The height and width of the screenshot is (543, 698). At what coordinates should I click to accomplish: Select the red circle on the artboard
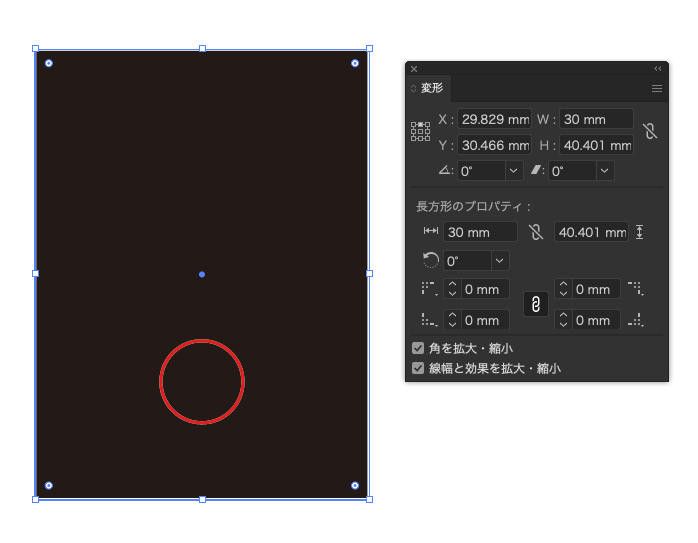pos(202,341)
